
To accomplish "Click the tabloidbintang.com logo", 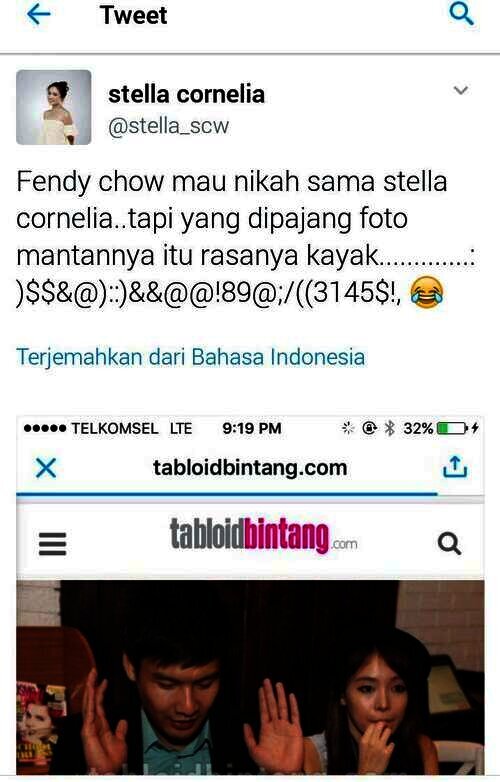I will [263, 536].
